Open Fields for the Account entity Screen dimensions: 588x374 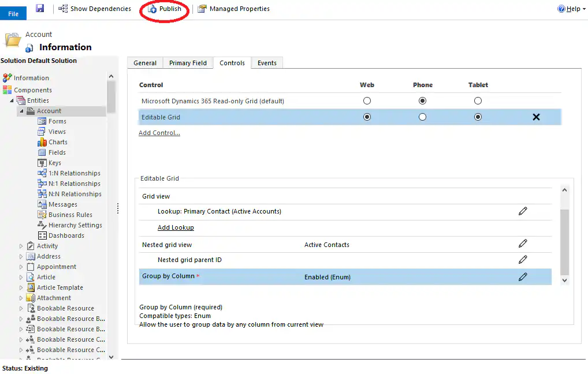pyautogui.click(x=55, y=152)
